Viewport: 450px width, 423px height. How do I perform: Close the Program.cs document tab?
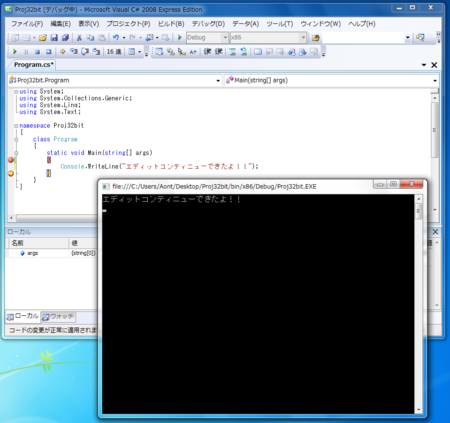[x=434, y=65]
